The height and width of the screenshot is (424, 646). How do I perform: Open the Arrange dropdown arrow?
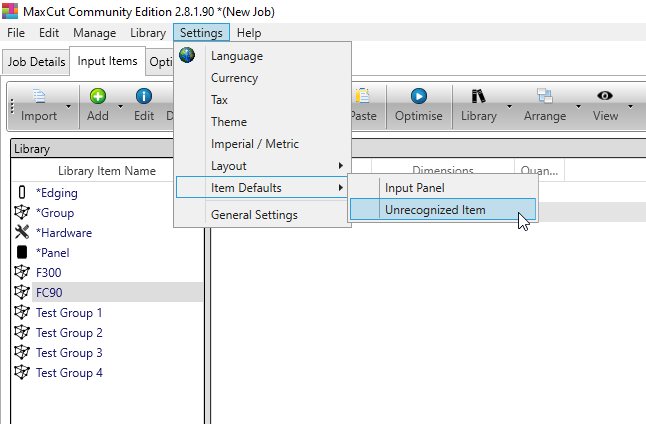(578, 107)
